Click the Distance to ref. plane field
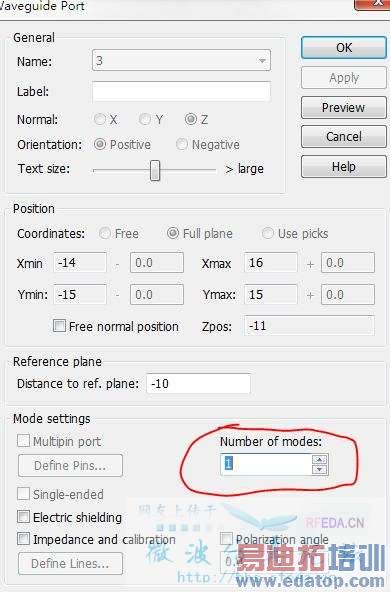This screenshot has height=592, width=390. [198, 384]
